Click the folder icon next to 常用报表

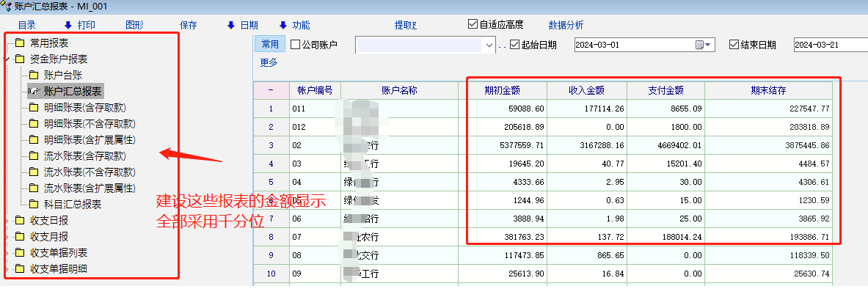pos(20,43)
